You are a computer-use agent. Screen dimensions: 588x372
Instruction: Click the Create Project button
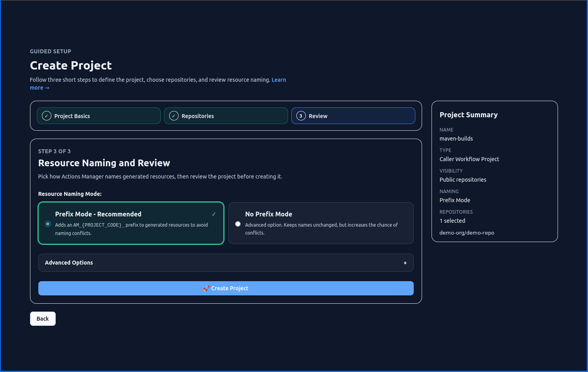pyautogui.click(x=226, y=288)
